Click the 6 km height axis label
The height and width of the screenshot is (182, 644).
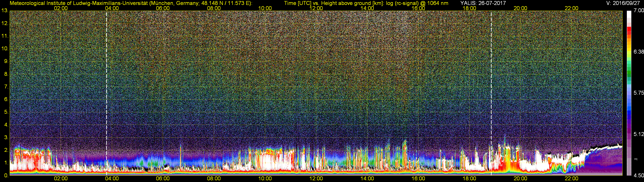pyautogui.click(x=6, y=100)
